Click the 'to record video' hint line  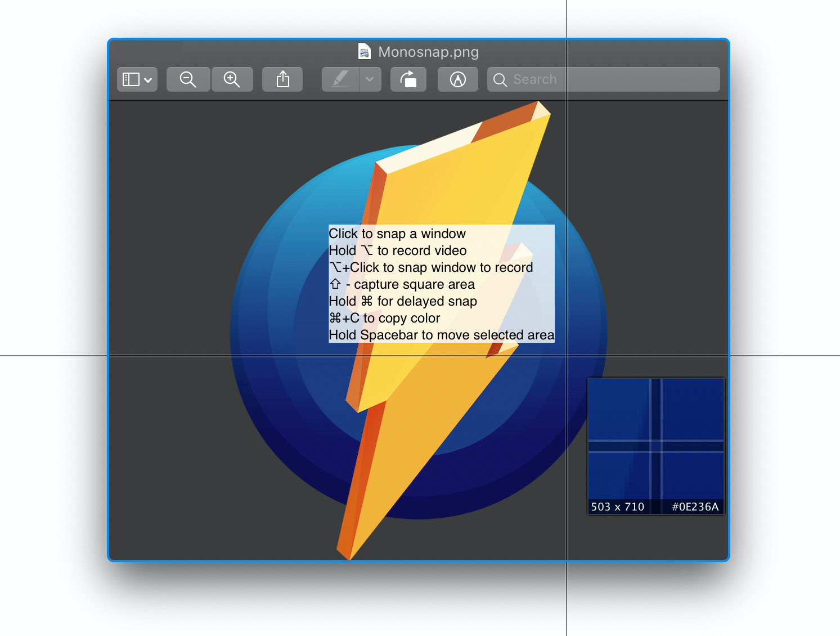(x=398, y=250)
